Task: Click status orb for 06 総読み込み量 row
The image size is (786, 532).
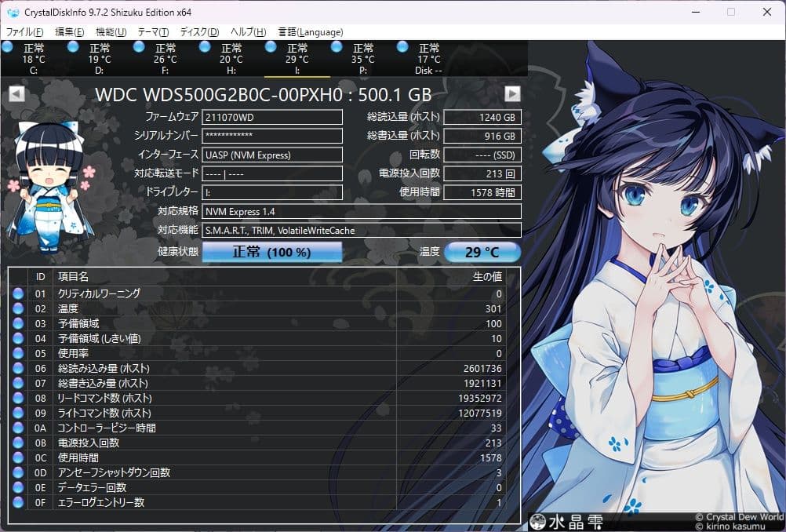Action: point(18,368)
